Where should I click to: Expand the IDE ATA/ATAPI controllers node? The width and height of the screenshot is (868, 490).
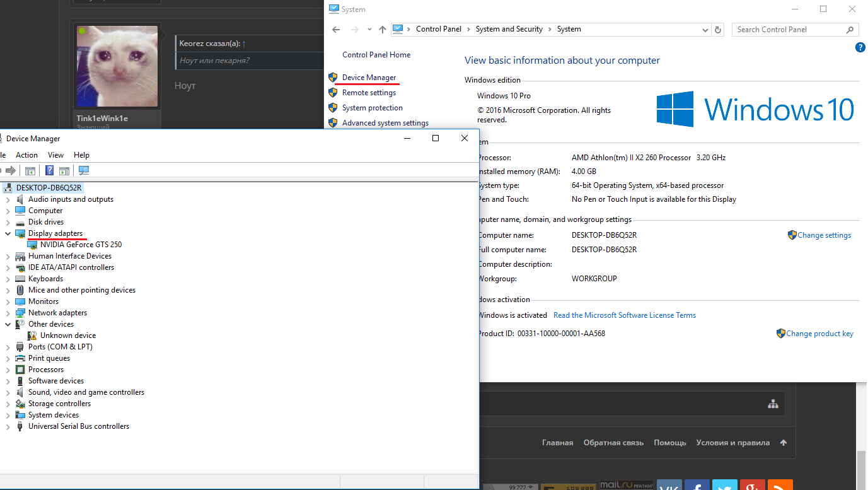tap(8, 267)
